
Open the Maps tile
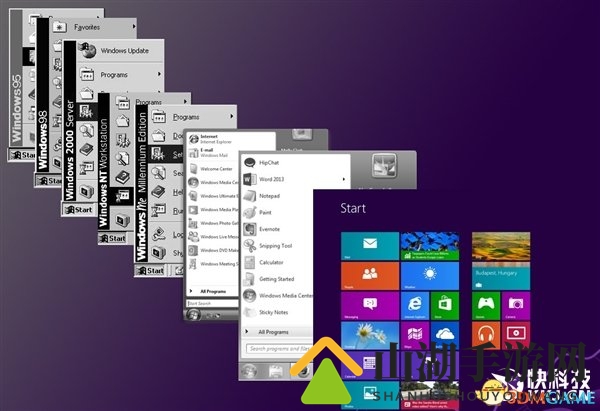tap(415, 335)
